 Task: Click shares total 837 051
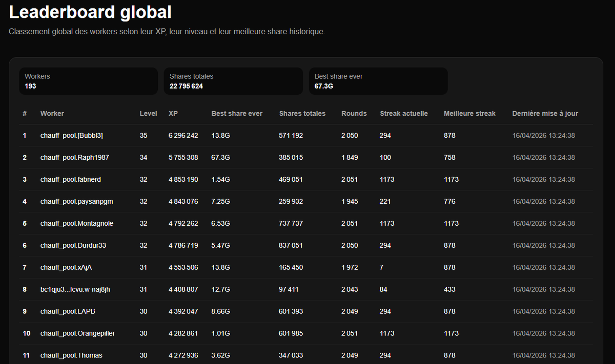pyautogui.click(x=291, y=246)
